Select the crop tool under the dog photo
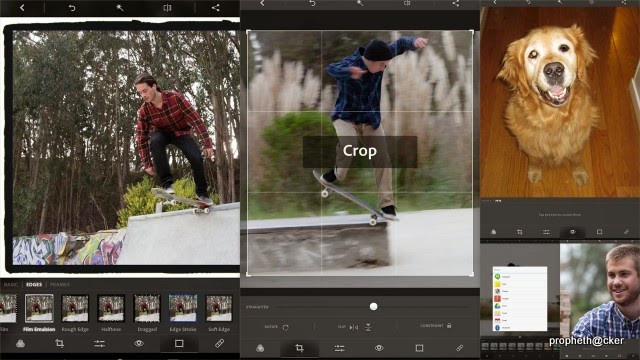 point(520,232)
